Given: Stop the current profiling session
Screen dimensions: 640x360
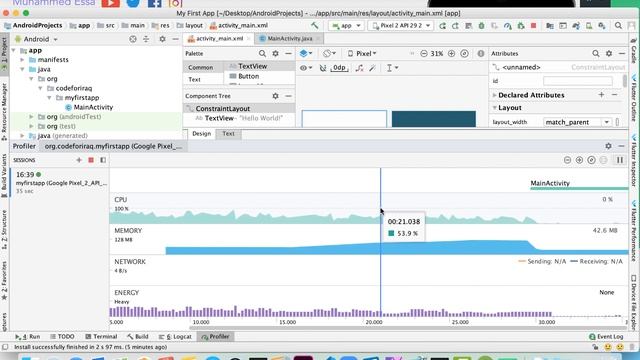Looking at the screenshot, I should [x=91, y=160].
